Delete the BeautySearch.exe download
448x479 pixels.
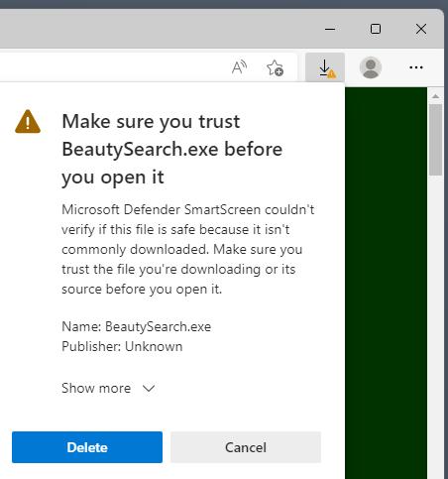click(x=87, y=447)
